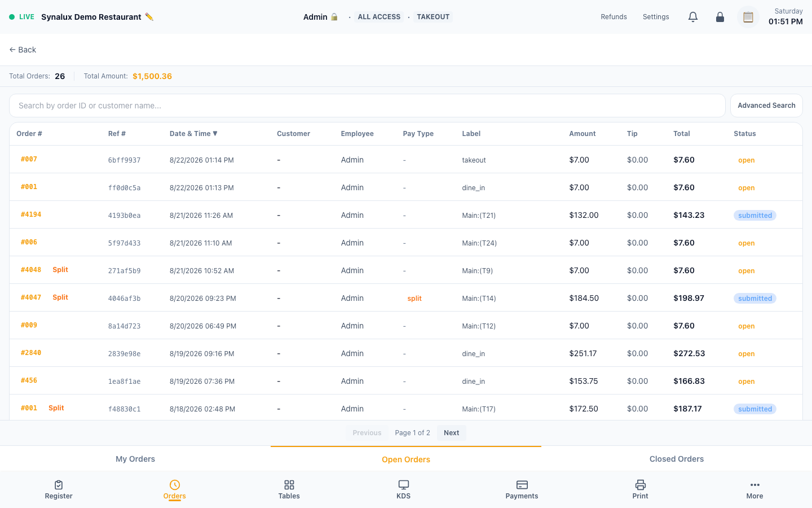812x508 pixels.
Task: Click the Print printer icon
Action: coord(641,485)
